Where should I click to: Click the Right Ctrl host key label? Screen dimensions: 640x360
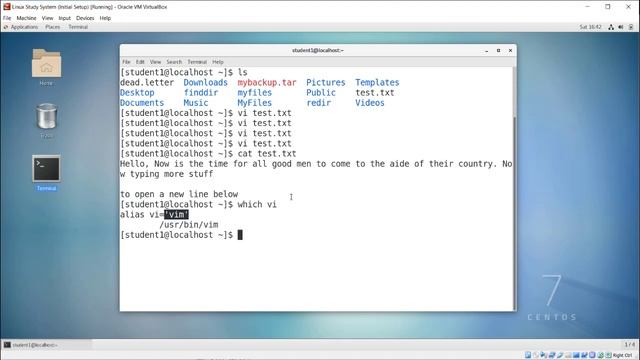[x=622, y=355]
